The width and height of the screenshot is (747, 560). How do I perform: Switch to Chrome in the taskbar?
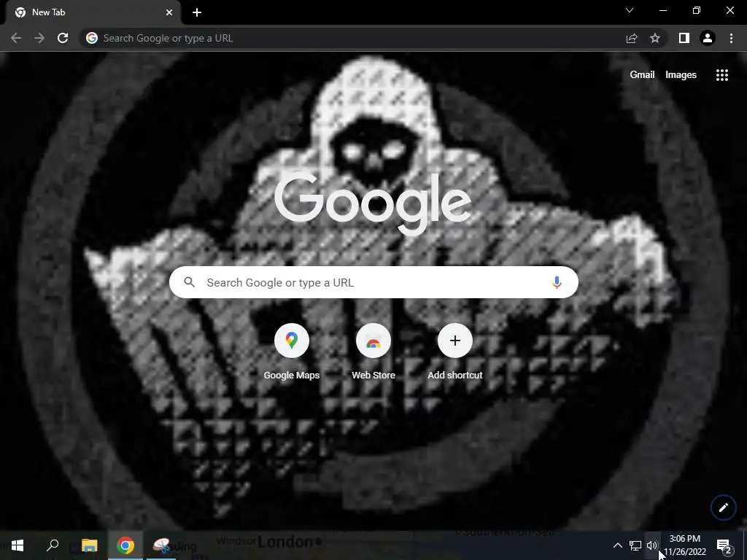tap(125, 545)
